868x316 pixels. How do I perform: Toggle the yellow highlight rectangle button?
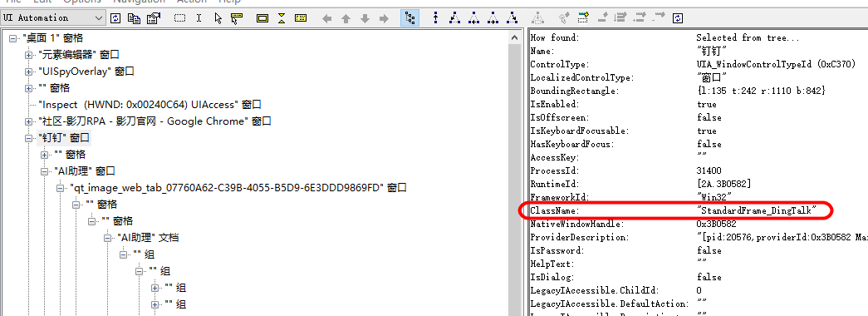click(262, 18)
